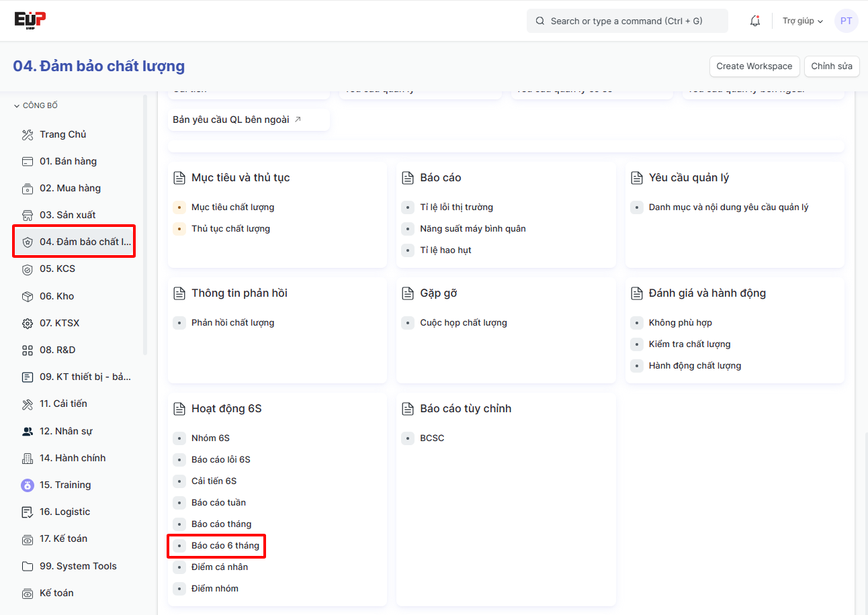Screen dimensions: 868x615
Task: Open Mục tiêu chất lượng link
Action: point(232,207)
